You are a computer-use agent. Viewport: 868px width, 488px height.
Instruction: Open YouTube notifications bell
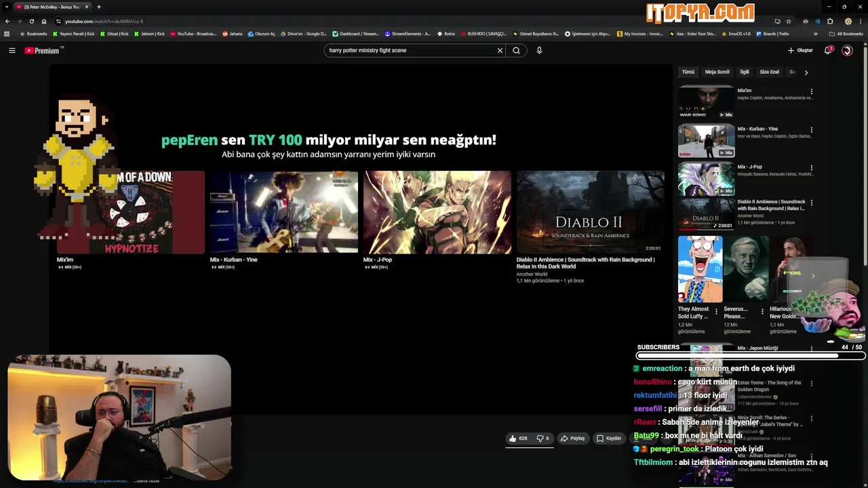tap(828, 50)
